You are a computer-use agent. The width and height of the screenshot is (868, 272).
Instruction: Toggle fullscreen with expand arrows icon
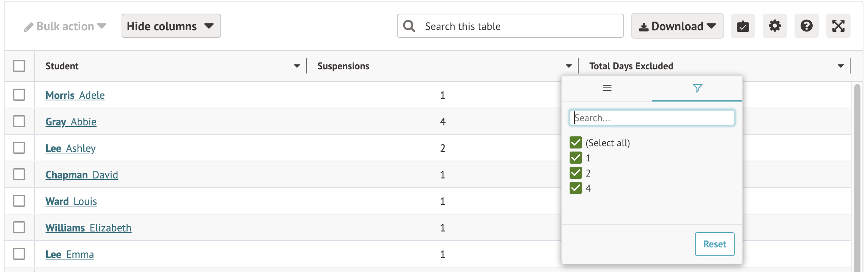pos(838,26)
